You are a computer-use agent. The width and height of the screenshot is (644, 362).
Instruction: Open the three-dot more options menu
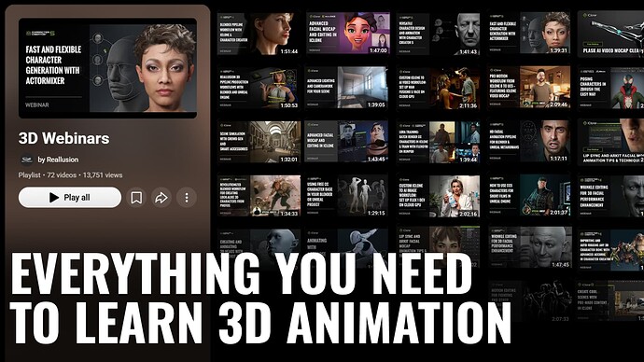(x=187, y=198)
